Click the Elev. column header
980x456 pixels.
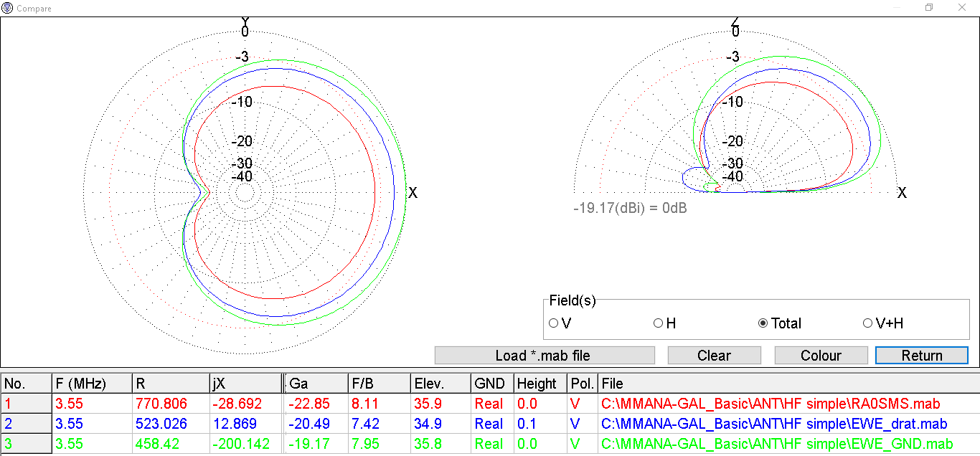440,384
